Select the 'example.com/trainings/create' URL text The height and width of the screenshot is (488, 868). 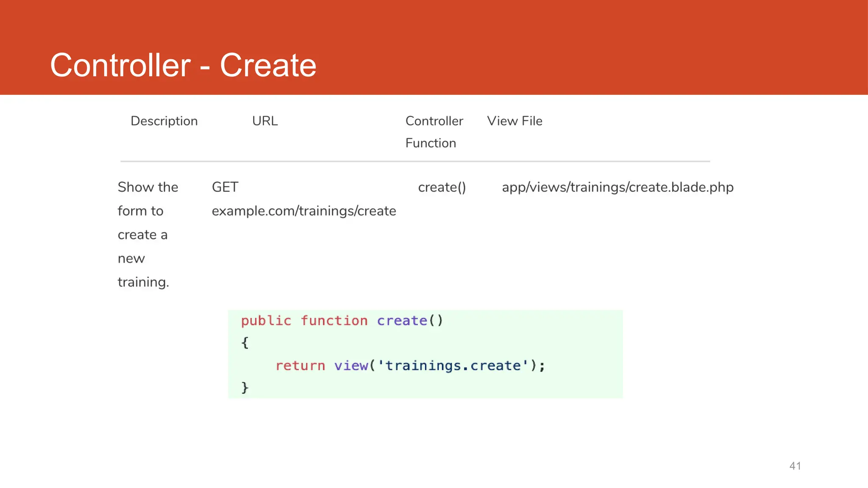point(304,211)
